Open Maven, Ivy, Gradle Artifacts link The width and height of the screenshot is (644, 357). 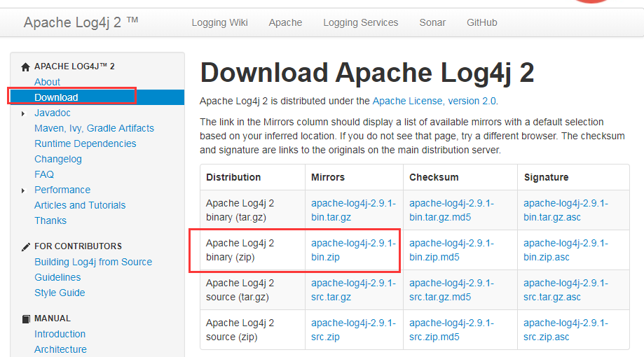coord(94,128)
